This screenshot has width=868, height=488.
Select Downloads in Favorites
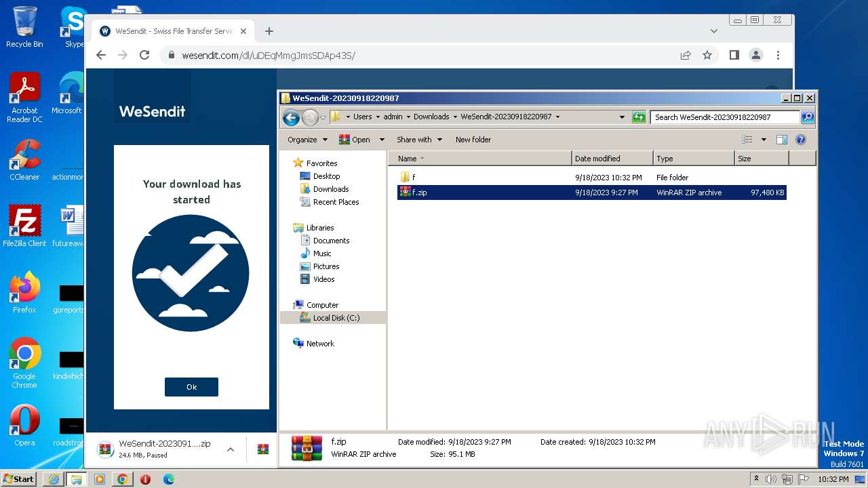331,189
